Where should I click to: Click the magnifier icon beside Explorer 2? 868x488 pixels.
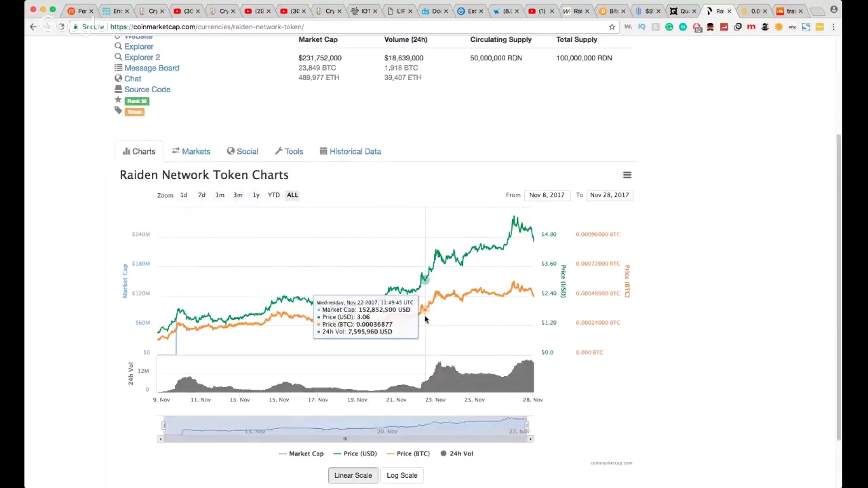[118, 58]
